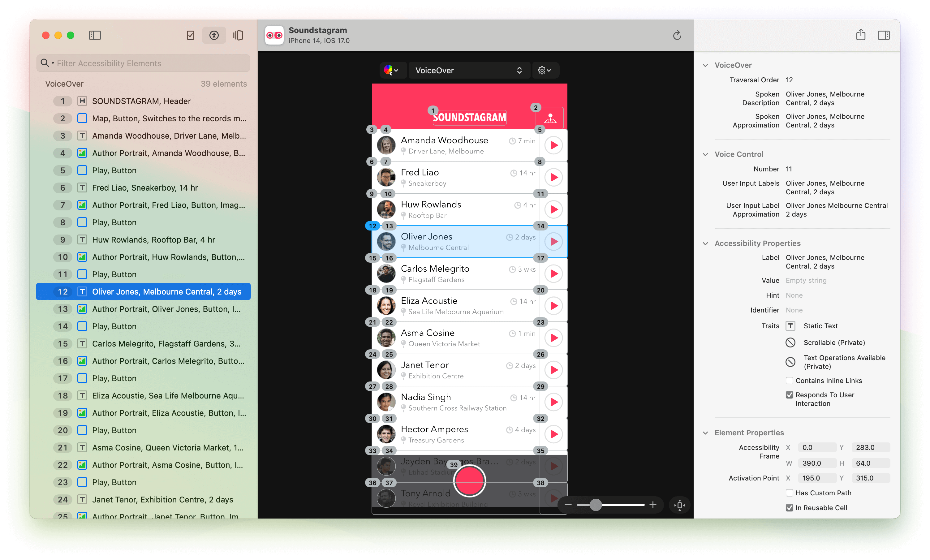Image resolution: width=930 pixels, height=560 pixels.
Task: Play Oliver Jones' recording
Action: 554,242
